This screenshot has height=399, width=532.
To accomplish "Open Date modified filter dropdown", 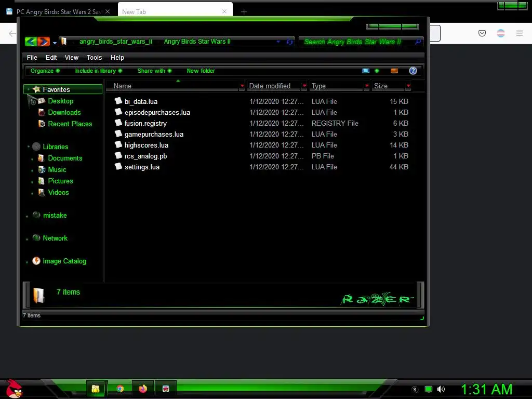I will [x=304, y=86].
